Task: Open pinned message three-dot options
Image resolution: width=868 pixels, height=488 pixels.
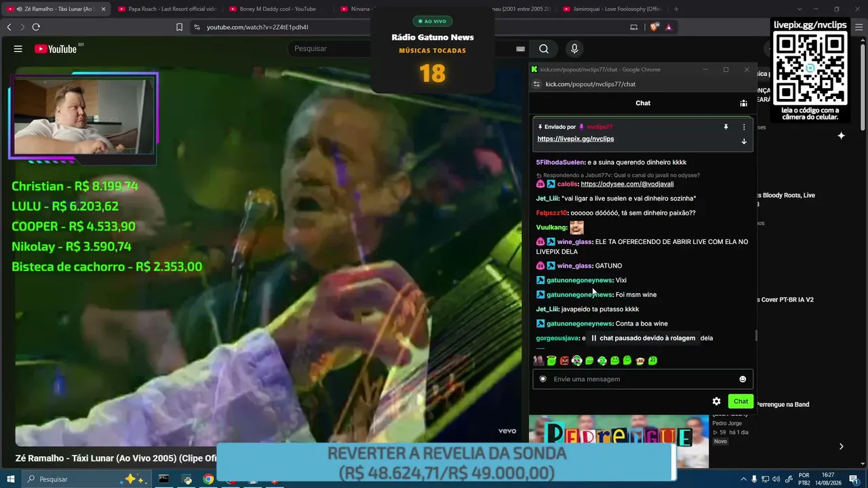Action: pyautogui.click(x=744, y=127)
